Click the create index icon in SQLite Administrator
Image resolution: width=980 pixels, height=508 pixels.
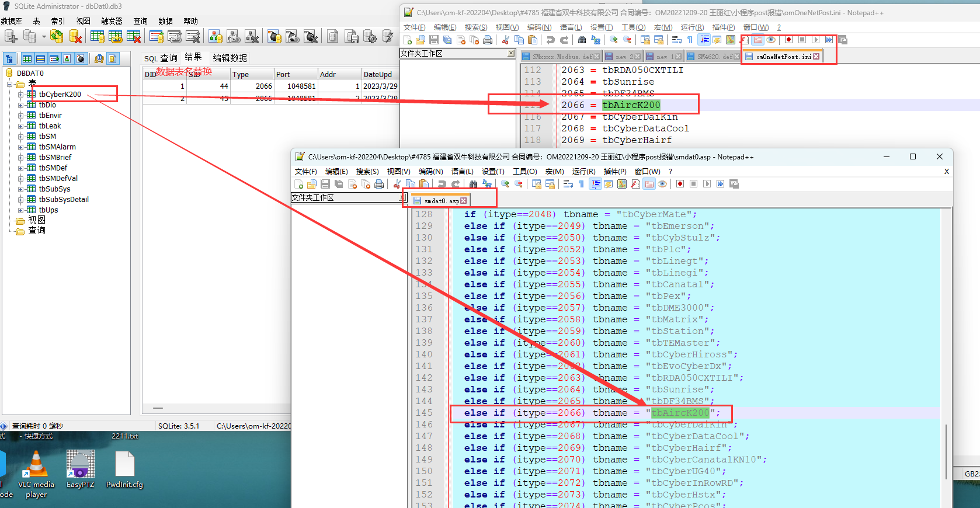point(157,37)
